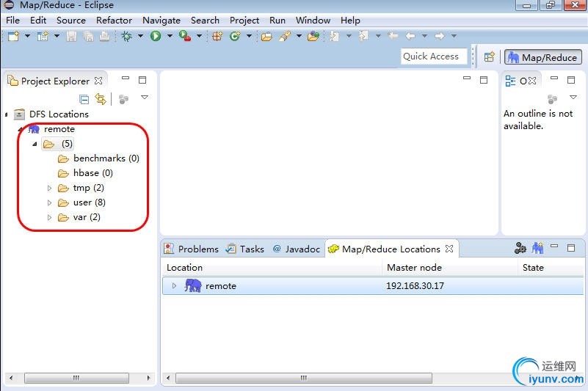Click the Back navigation arrow icon
The height and width of the screenshot is (391, 588).
(x=410, y=37)
